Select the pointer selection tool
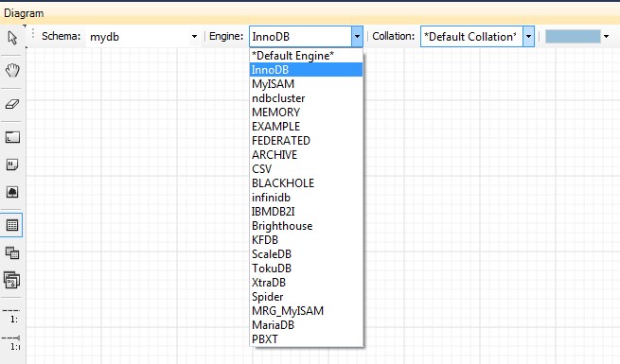The height and width of the screenshot is (364, 620). pos(12,38)
